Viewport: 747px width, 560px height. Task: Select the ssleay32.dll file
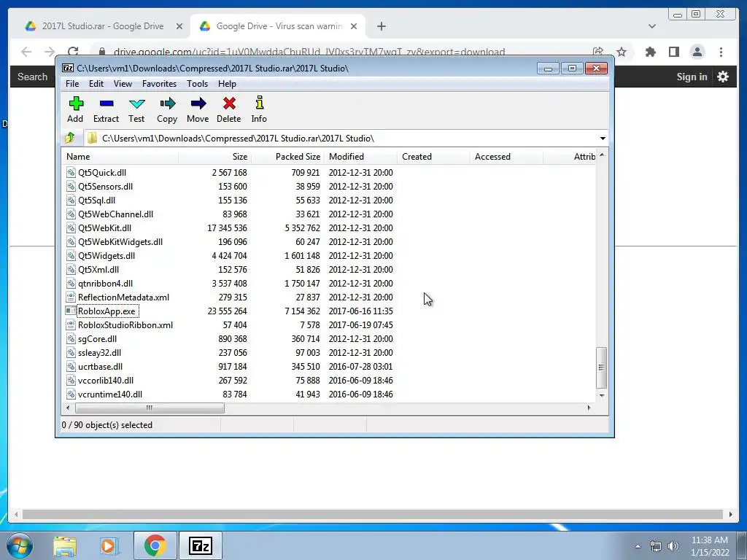(99, 353)
